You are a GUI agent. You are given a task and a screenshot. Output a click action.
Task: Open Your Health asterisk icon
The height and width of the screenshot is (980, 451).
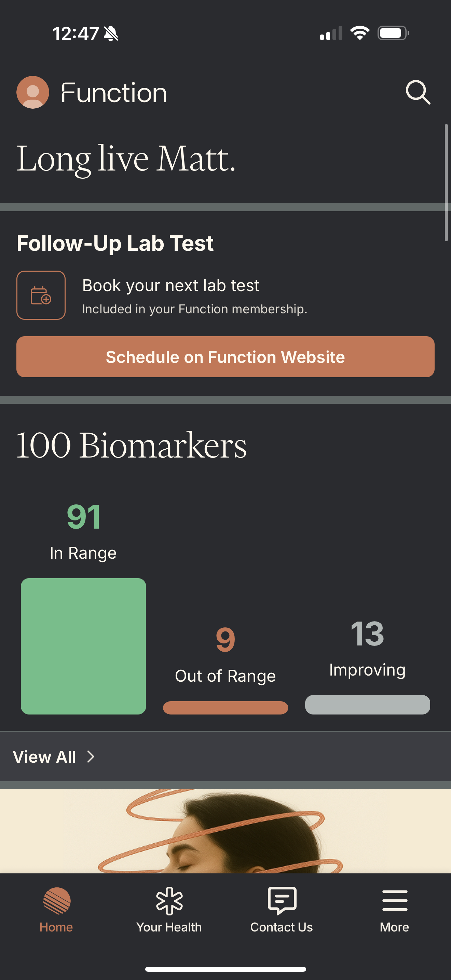[169, 900]
